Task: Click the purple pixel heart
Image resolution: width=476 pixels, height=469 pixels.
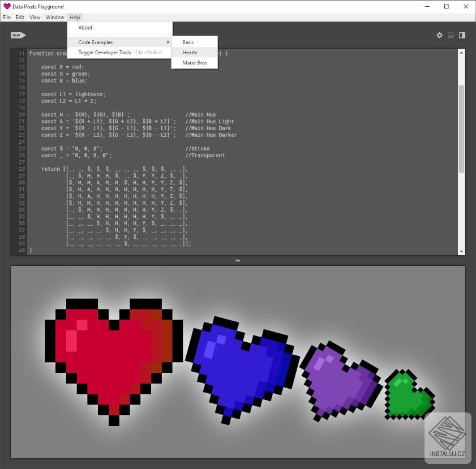Action: (341, 381)
